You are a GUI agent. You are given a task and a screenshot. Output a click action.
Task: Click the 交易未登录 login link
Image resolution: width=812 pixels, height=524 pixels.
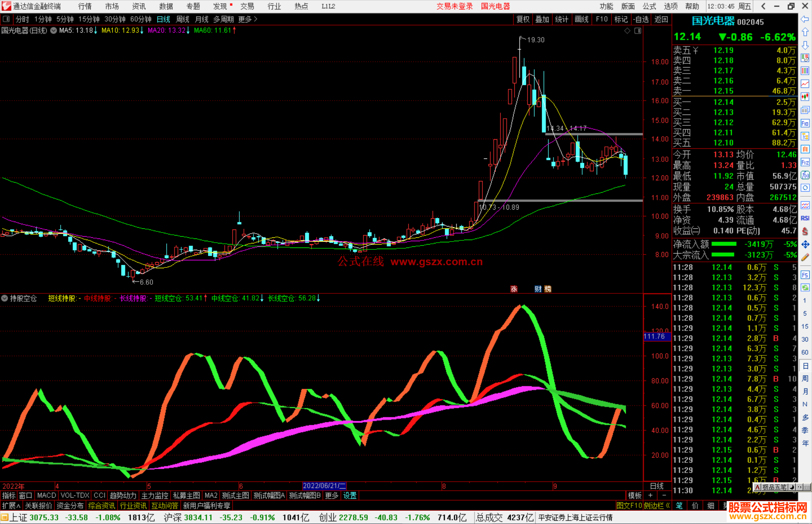(454, 6)
